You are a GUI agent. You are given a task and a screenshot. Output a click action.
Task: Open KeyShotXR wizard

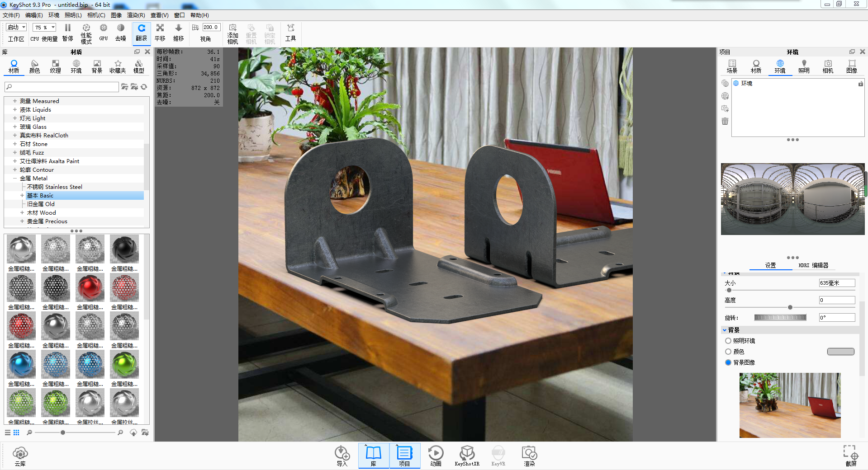click(x=467, y=456)
